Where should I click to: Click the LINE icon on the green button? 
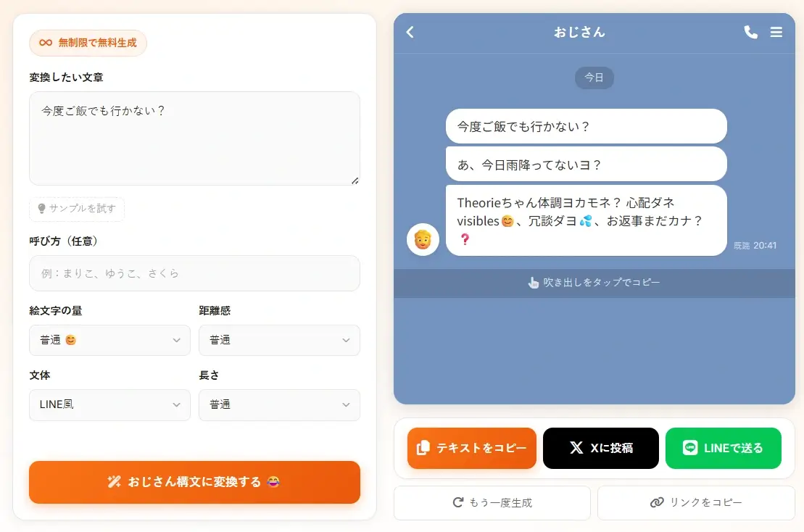689,448
